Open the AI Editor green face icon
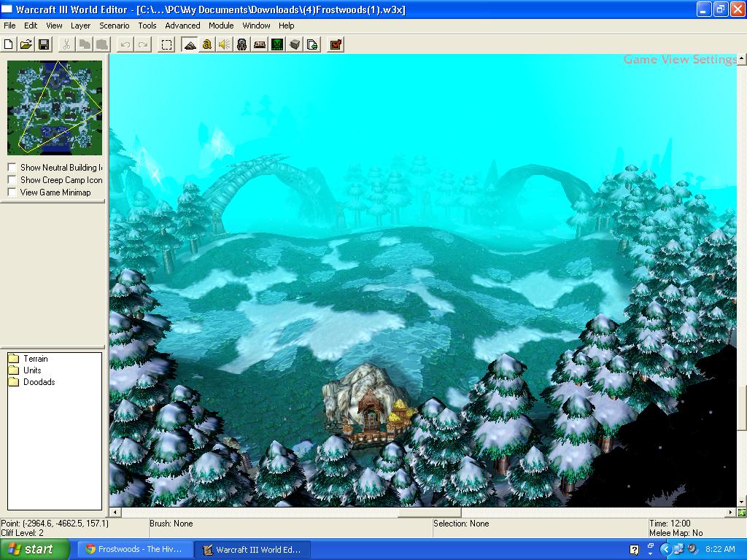This screenshot has height=560, width=747. click(277, 44)
